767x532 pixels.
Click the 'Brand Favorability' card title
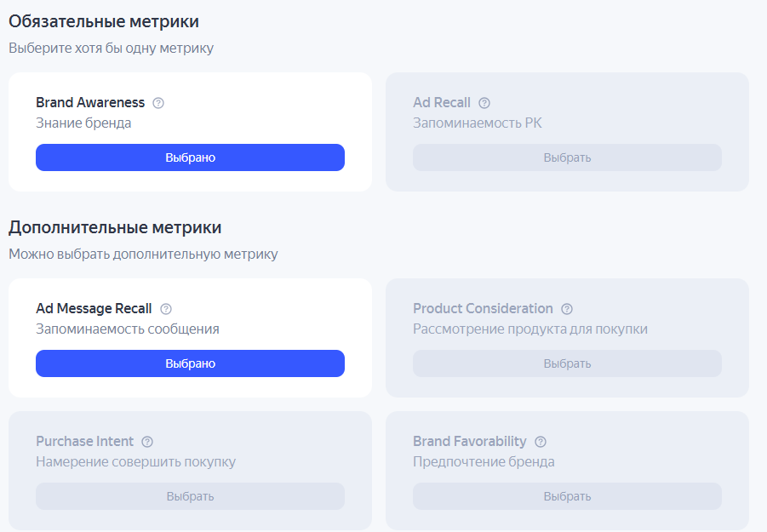pos(469,442)
